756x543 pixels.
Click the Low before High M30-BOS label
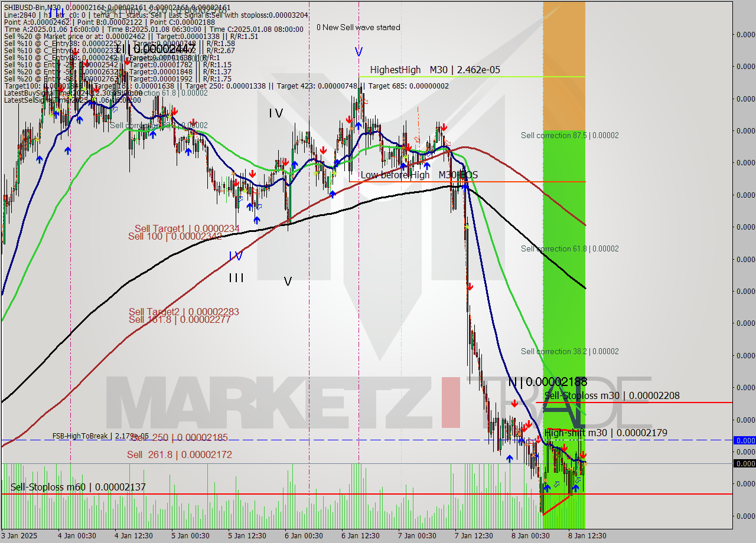point(419,175)
